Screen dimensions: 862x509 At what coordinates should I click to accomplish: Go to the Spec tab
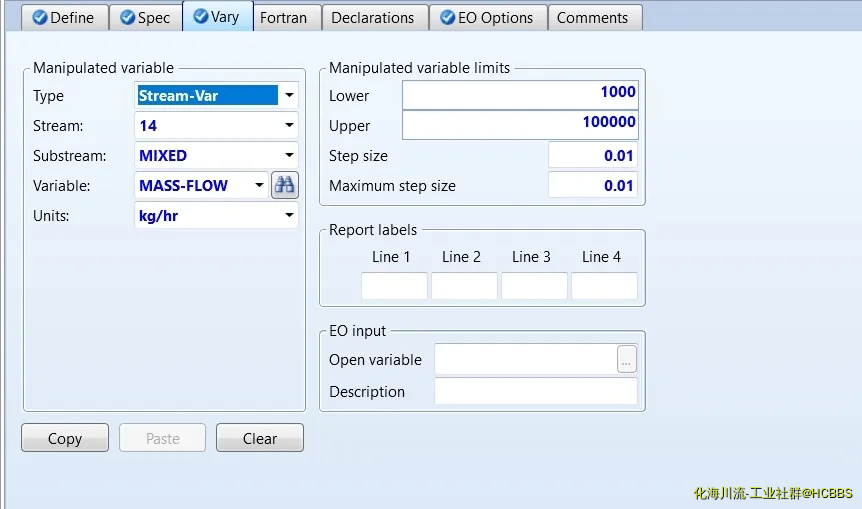(145, 17)
